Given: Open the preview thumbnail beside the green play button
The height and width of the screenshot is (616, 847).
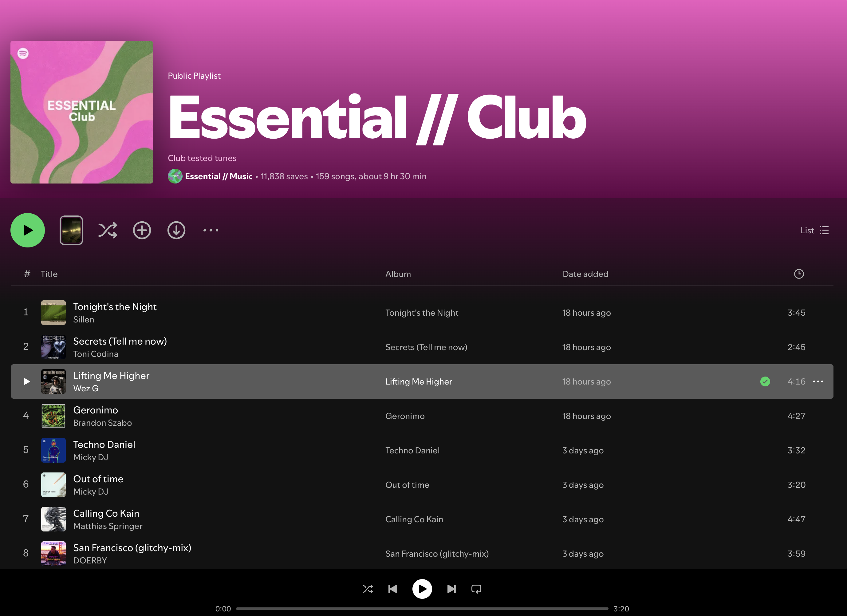Looking at the screenshot, I should [71, 230].
